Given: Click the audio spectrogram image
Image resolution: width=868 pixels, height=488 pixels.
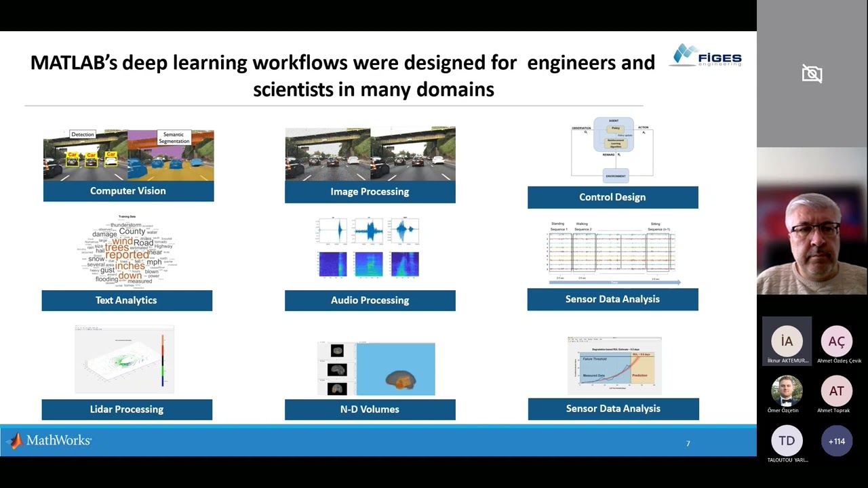Looking at the screenshot, I should click(368, 248).
